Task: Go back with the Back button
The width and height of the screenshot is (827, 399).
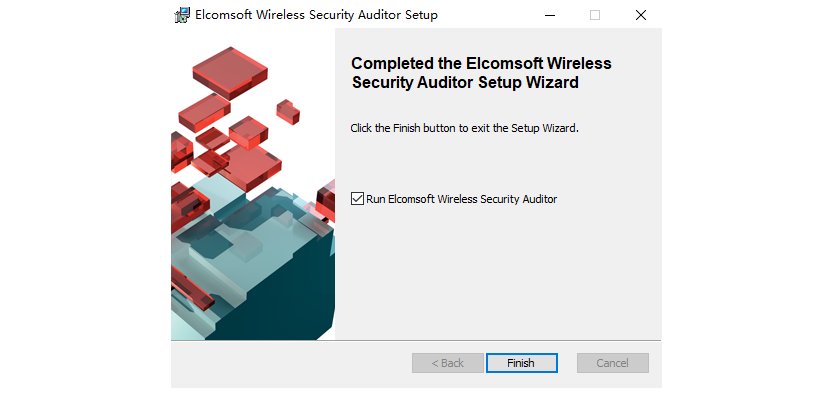Action: 447,363
